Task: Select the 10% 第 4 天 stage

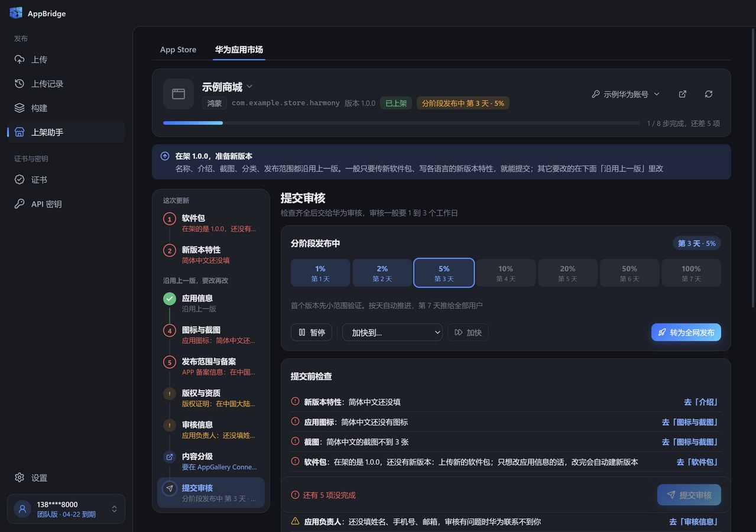Action: 506,273
